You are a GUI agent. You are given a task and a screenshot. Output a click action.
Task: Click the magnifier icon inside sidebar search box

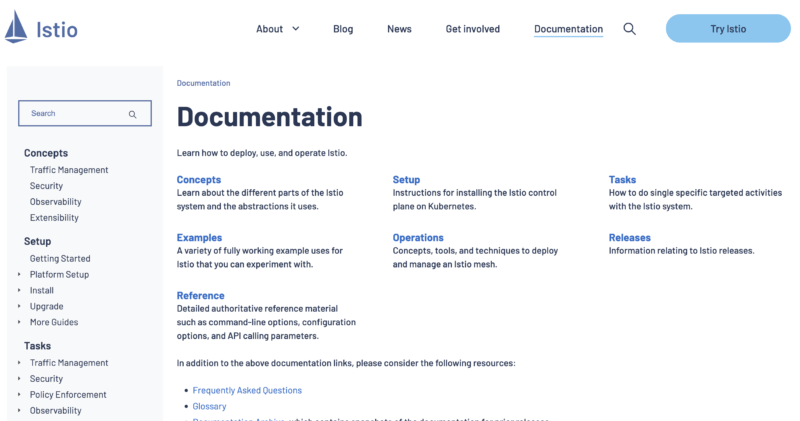(x=133, y=114)
